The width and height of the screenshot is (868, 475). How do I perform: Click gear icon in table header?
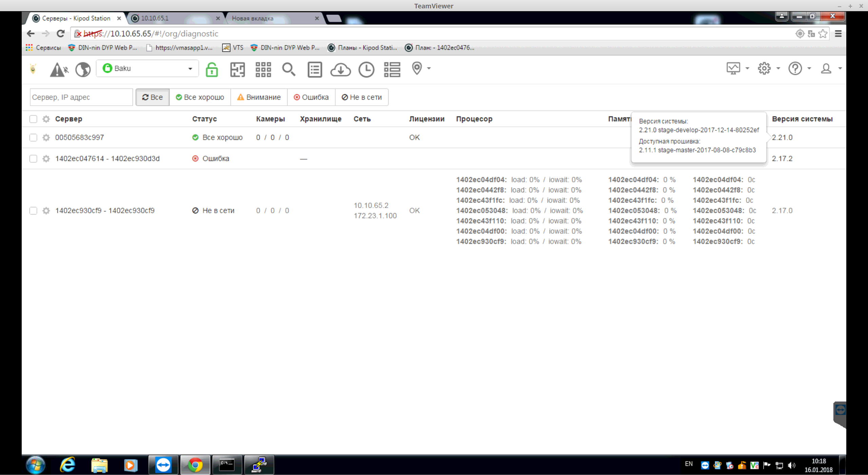pyautogui.click(x=46, y=119)
